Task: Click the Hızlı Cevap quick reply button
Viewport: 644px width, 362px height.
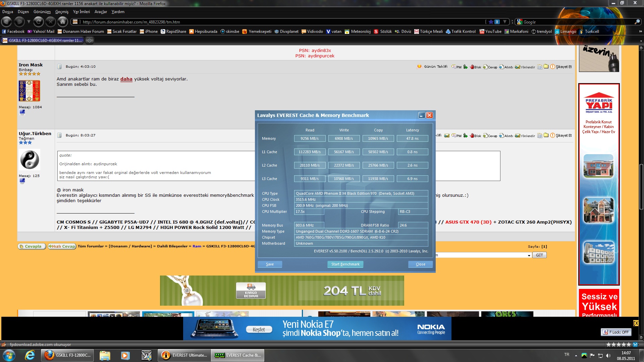Action: pyautogui.click(x=62, y=246)
